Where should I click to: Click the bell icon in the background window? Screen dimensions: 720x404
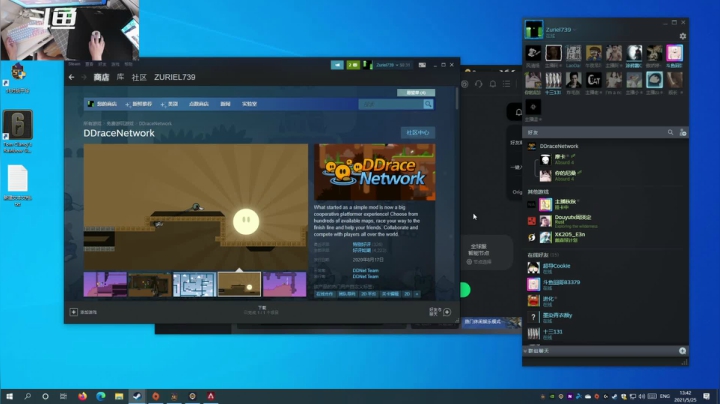493,84
